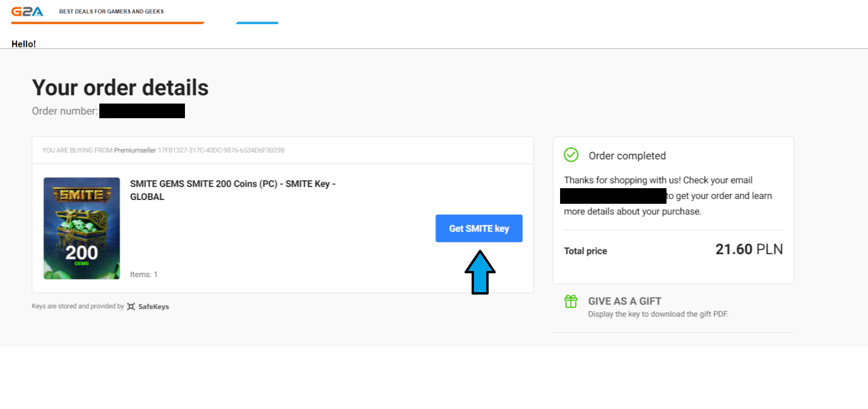Click 'Display the key to download the gift PDF'
868x409 pixels.
coord(658,314)
